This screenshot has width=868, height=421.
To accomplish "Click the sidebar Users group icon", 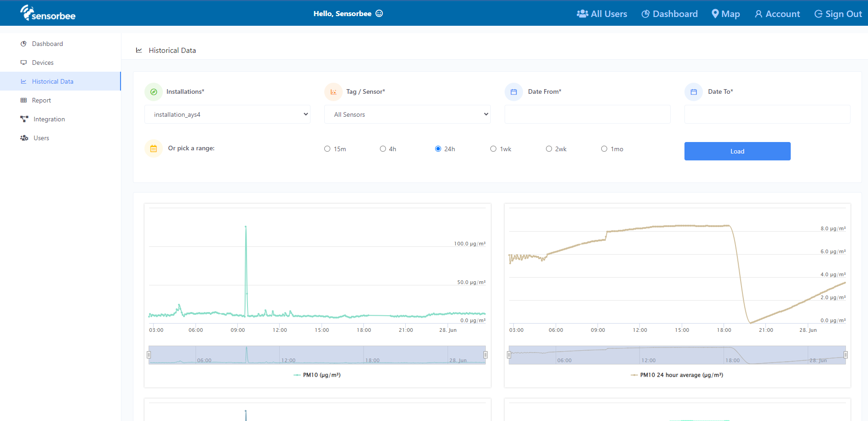I will [x=24, y=138].
